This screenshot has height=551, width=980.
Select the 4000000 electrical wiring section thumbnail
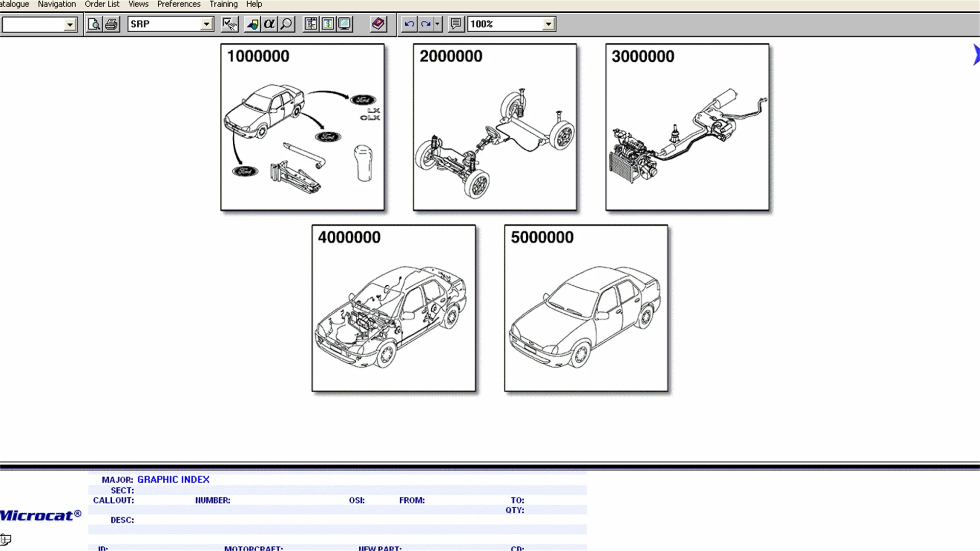(394, 308)
